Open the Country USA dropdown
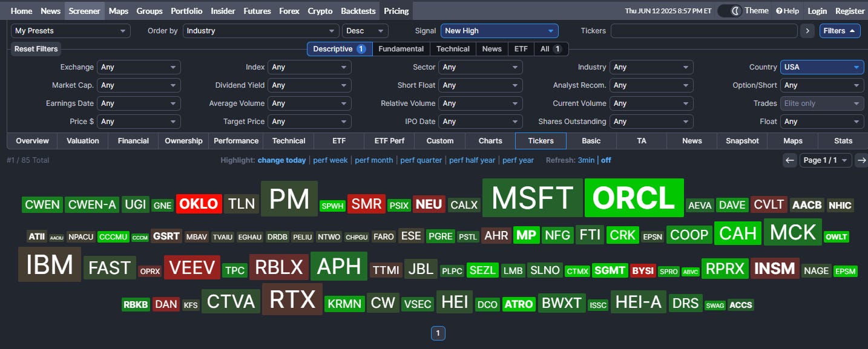 click(x=822, y=67)
